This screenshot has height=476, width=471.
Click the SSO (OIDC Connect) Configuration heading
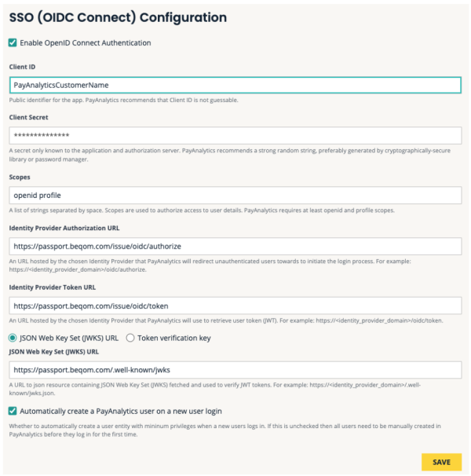point(118,17)
